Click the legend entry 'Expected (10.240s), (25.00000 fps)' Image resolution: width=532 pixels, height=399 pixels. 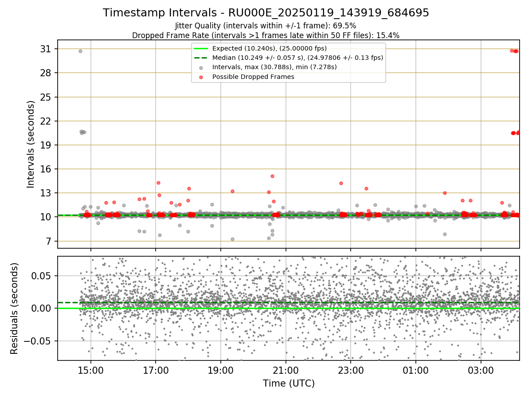tap(270, 48)
